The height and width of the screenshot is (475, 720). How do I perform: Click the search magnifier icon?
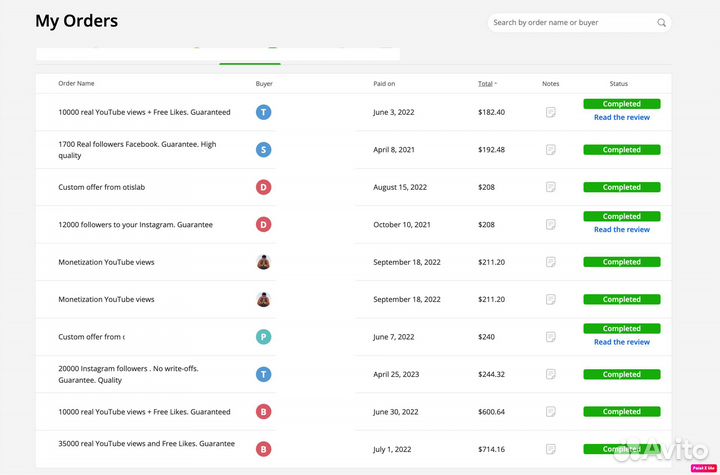[661, 22]
